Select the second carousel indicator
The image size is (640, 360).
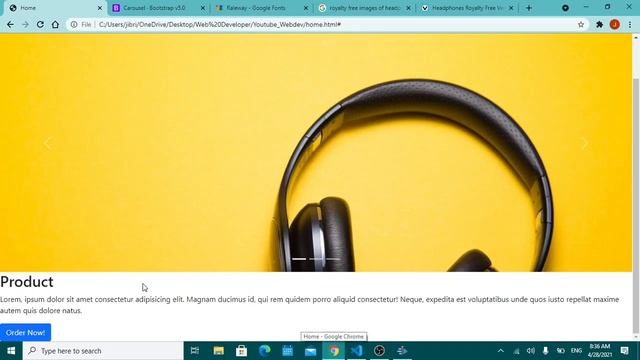317,259
